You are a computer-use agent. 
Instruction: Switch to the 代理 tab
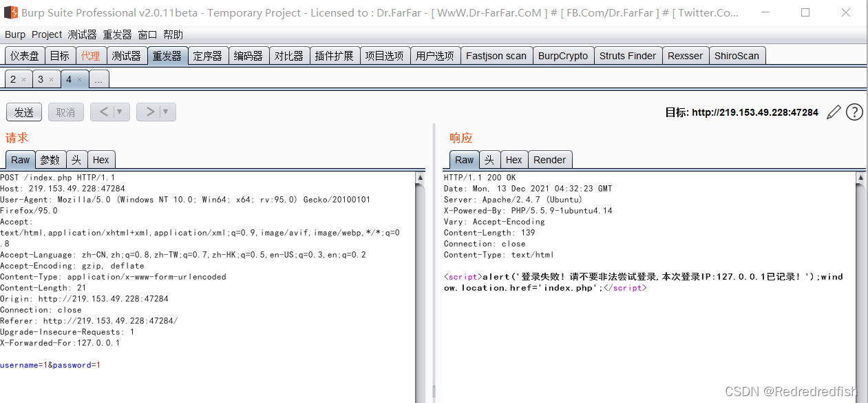tap(90, 56)
